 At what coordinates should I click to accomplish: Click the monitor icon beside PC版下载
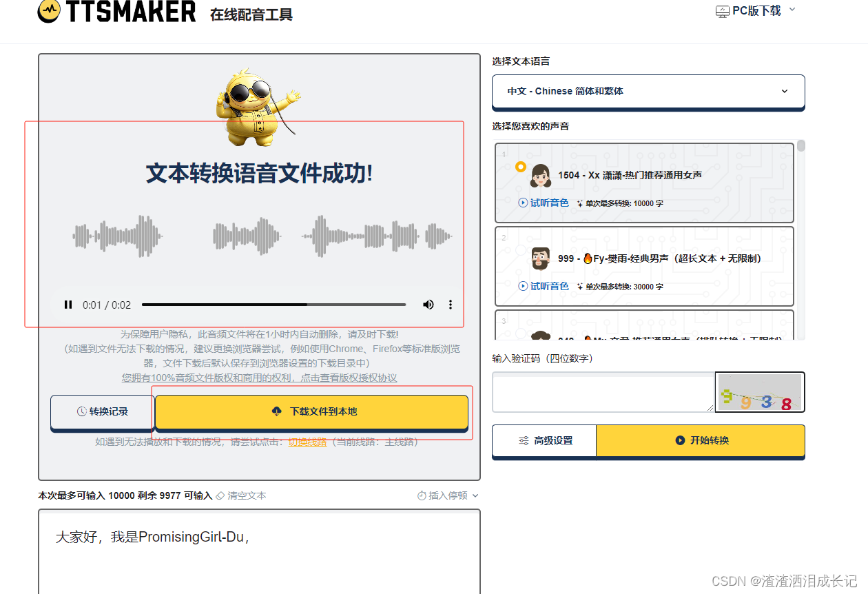(x=723, y=11)
